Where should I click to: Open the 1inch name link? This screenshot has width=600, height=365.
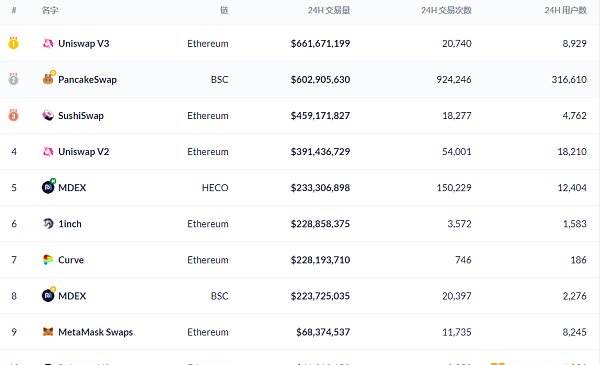point(70,224)
